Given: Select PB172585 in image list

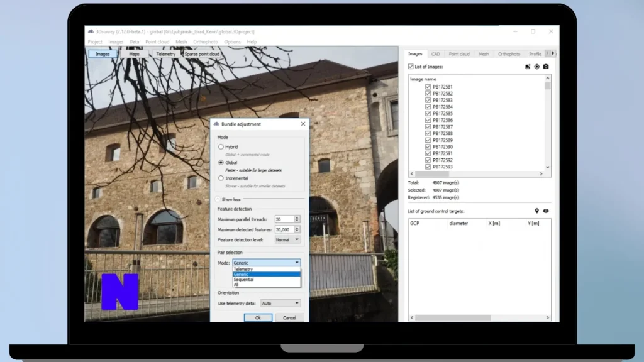Looking at the screenshot, I should pos(442,113).
